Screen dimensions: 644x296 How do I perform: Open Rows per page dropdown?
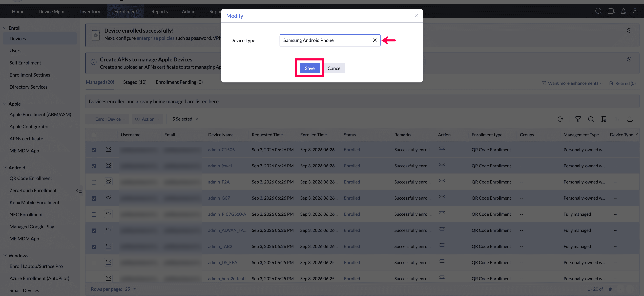point(131,289)
